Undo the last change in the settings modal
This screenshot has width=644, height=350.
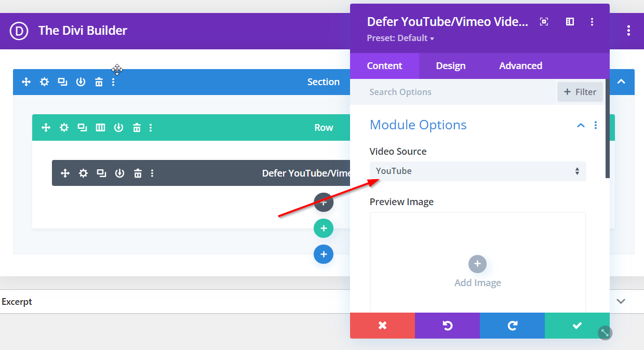(447, 326)
